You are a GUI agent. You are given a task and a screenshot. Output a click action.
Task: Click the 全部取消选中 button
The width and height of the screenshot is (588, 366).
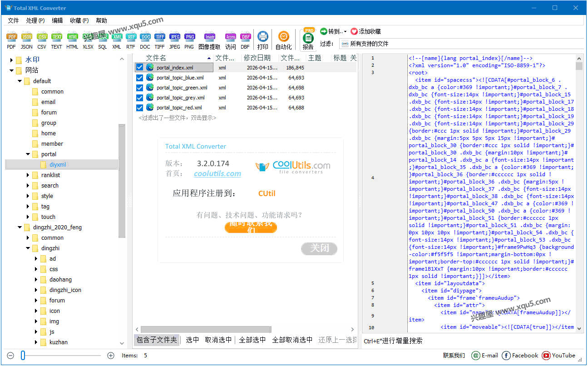292,340
